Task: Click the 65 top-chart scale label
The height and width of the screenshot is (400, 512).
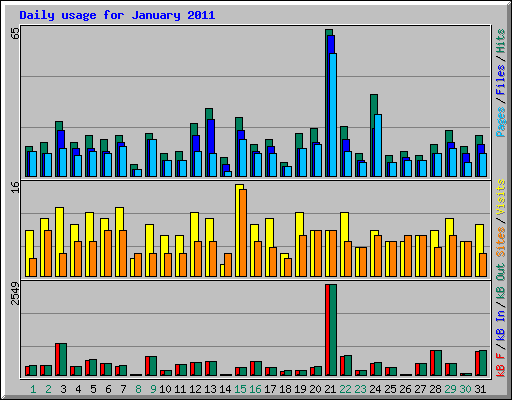Action: coord(15,33)
